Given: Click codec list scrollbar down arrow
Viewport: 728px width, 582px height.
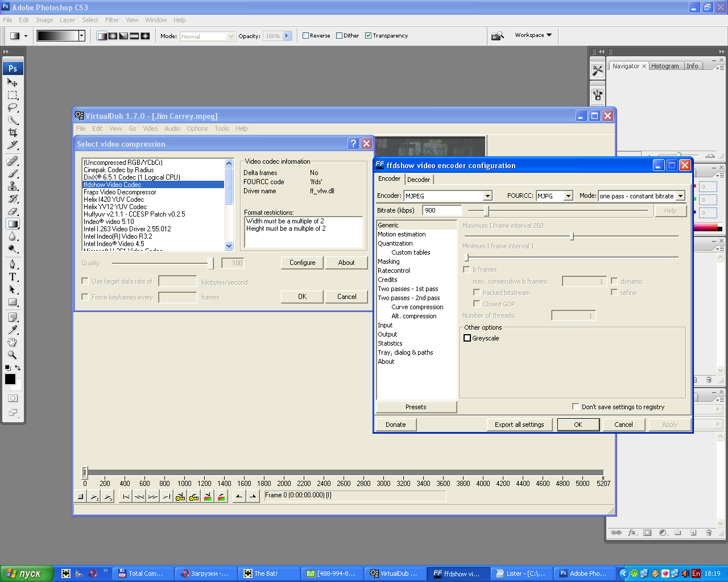Looking at the screenshot, I should coord(229,246).
